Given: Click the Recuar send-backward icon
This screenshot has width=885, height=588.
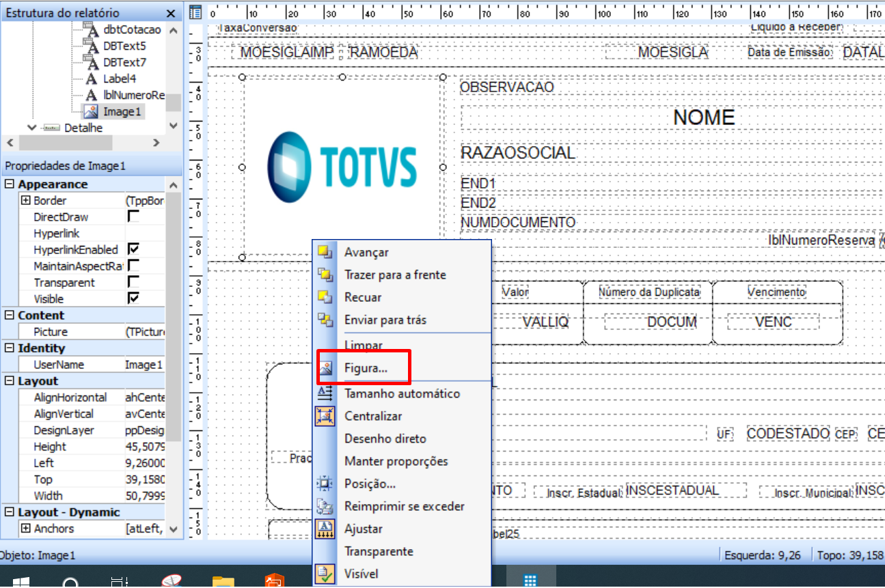Looking at the screenshot, I should tap(325, 297).
